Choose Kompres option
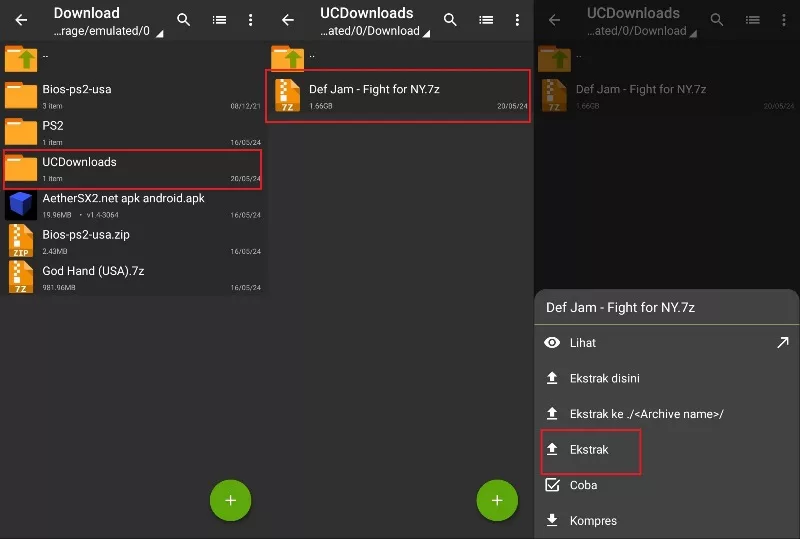The width and height of the screenshot is (800, 539). (x=667, y=521)
